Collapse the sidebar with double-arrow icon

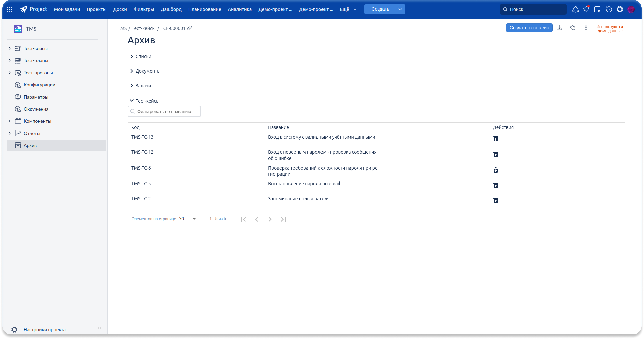coord(99,328)
